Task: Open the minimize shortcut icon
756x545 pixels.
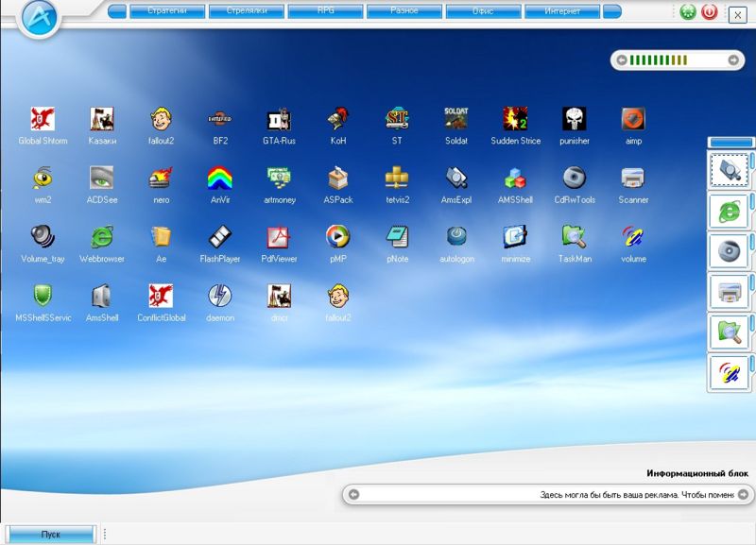Action: point(515,237)
